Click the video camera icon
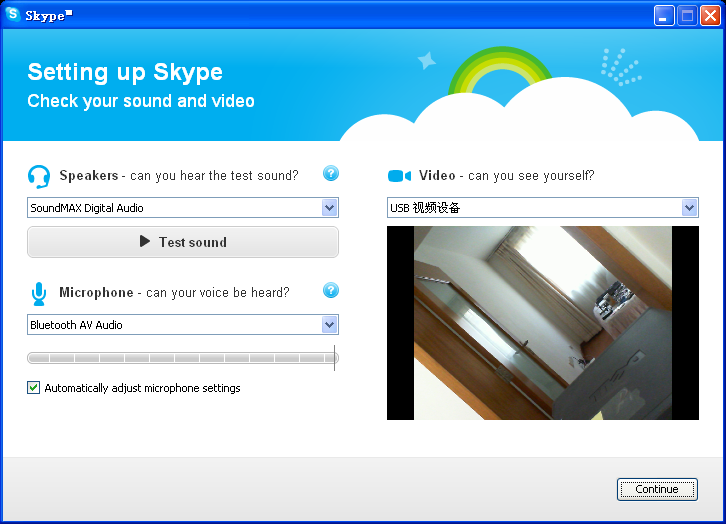 click(399, 176)
